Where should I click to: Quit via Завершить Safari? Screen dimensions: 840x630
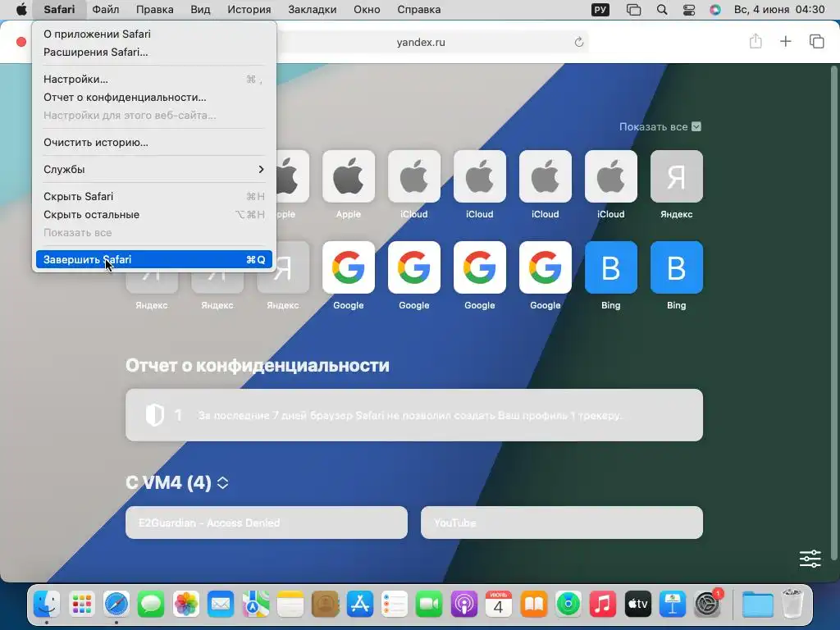coord(154,260)
